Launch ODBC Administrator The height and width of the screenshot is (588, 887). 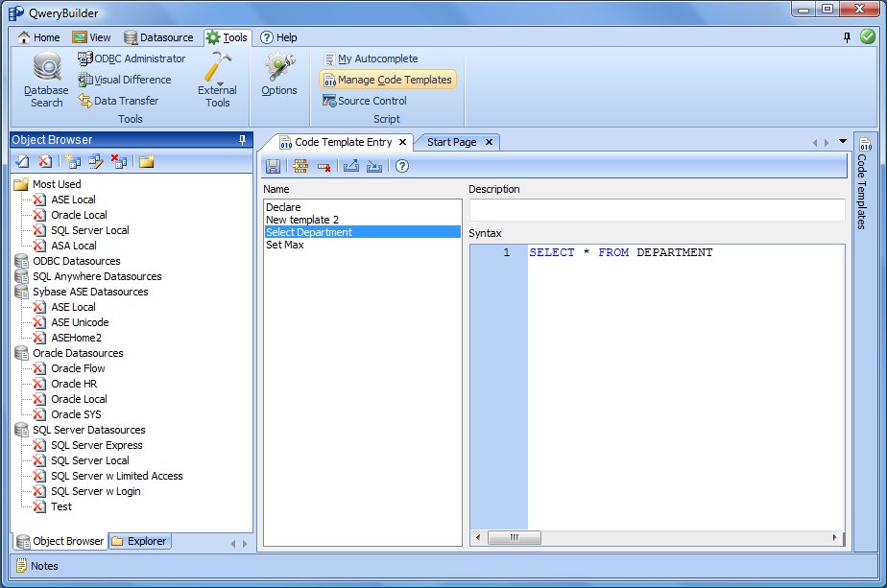pos(132,59)
